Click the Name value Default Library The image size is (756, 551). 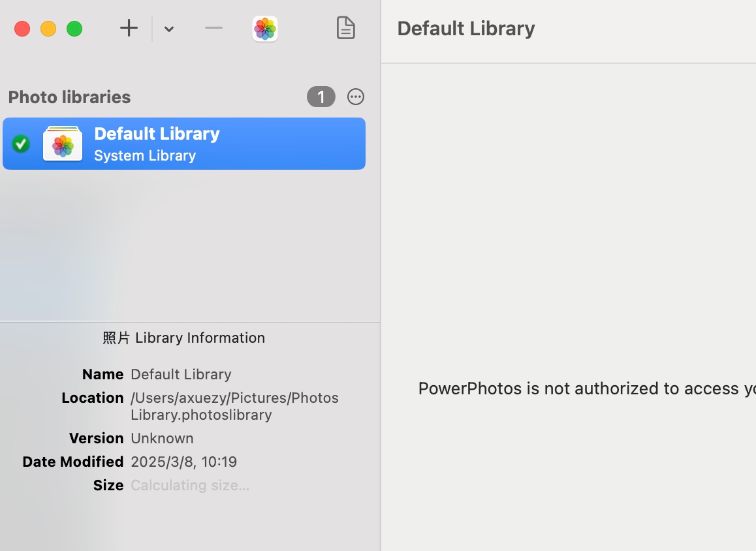point(181,374)
